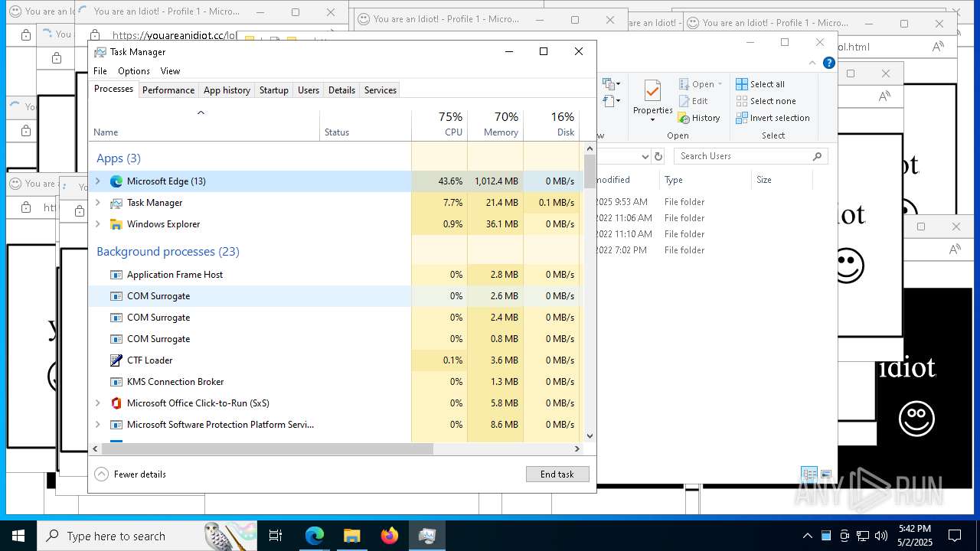The height and width of the screenshot is (551, 980).
Task: Click the Software Protection Platform Service icon
Action: 116,425
